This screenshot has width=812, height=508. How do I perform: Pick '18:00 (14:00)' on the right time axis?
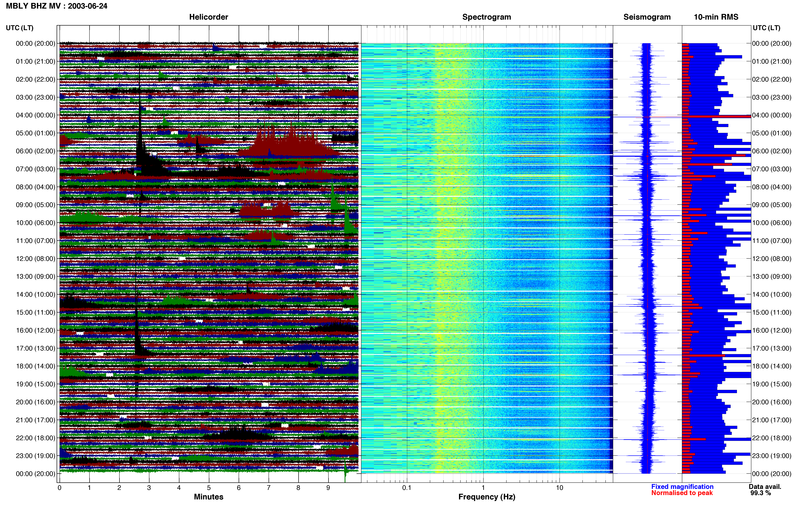772,366
